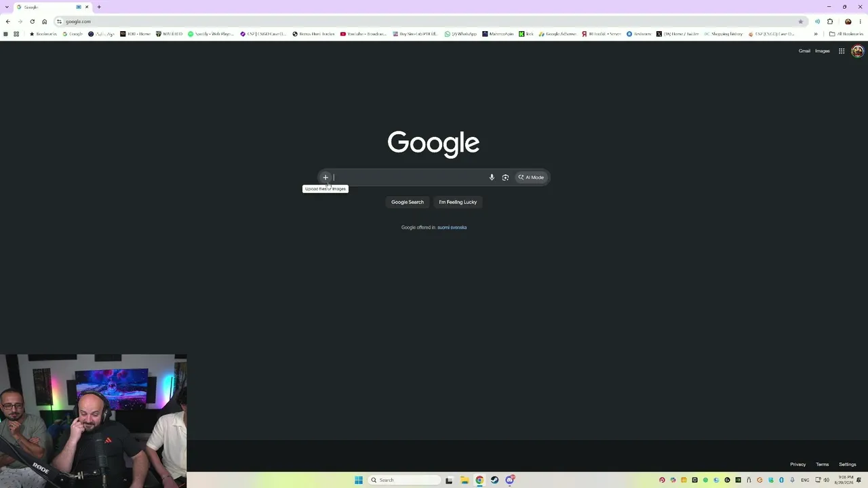Open the Spotify Web Player bookmark

(210, 34)
